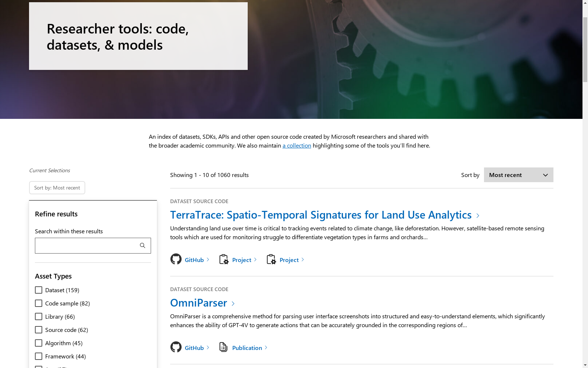Open the 'a collection' hyperlink

tap(297, 145)
